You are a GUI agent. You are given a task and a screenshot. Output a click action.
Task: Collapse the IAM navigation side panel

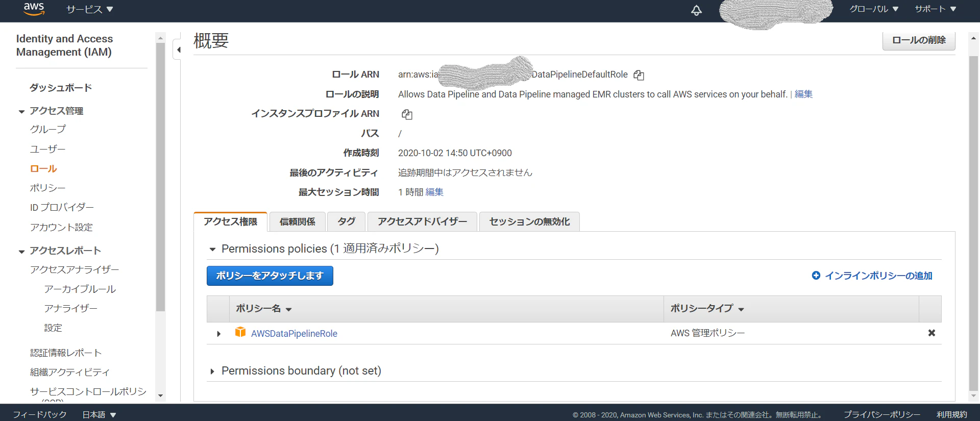click(178, 49)
